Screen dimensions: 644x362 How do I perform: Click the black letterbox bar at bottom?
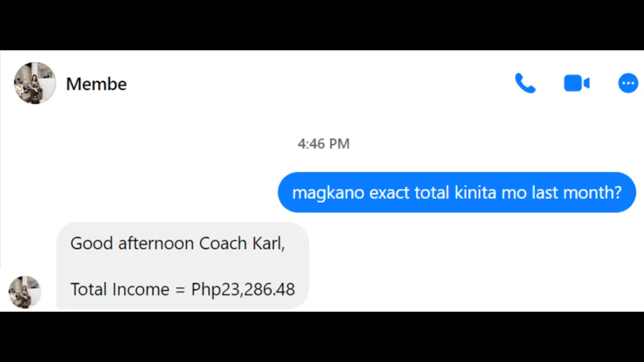point(322,337)
